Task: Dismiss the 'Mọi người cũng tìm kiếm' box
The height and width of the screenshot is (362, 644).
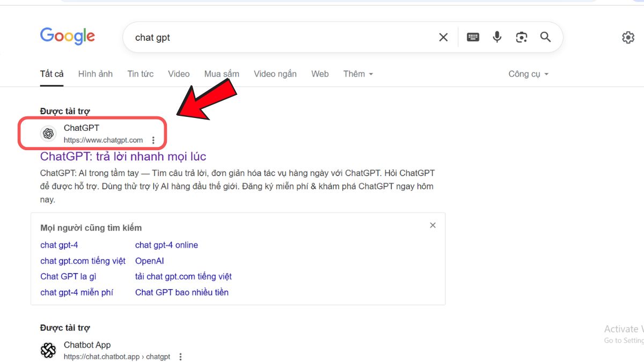Action: (x=433, y=225)
